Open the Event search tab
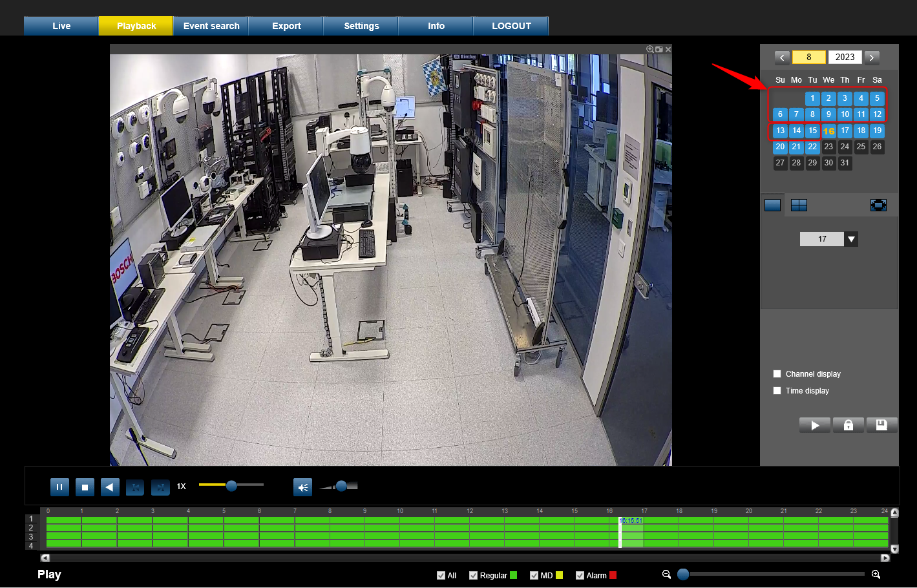This screenshot has width=917, height=588. 211,26
